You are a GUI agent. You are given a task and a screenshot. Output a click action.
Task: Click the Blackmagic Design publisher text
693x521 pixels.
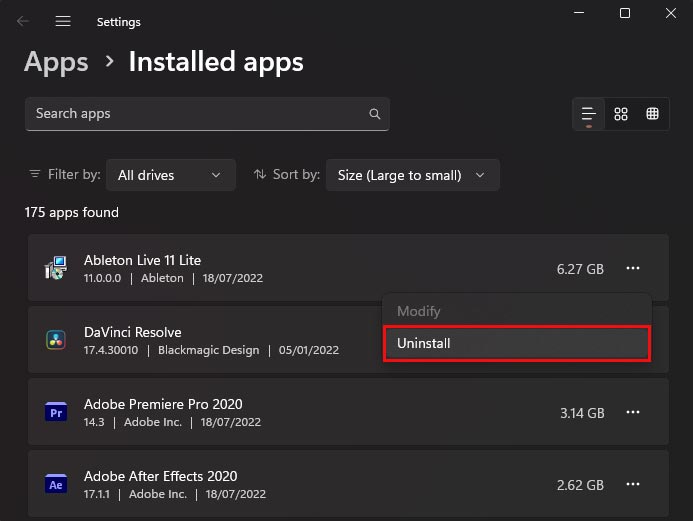click(209, 350)
